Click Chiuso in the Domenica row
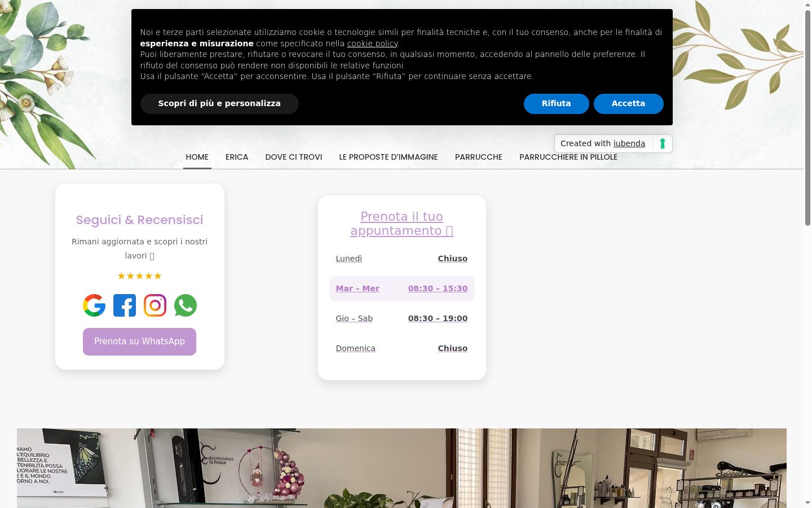 coord(453,348)
